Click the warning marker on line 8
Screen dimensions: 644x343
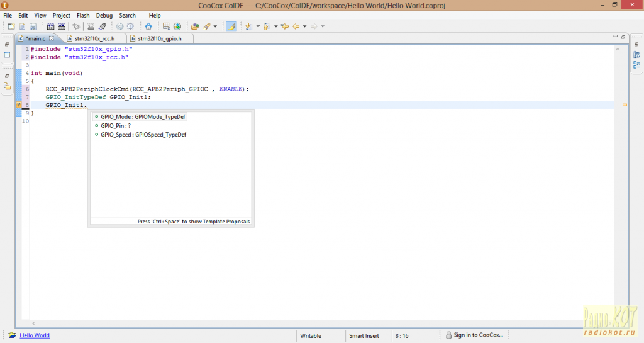click(19, 106)
